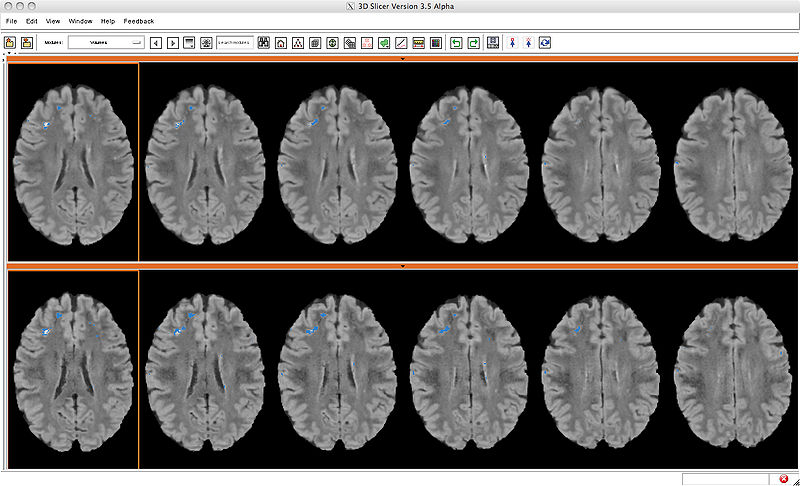This screenshot has height=486, width=800.
Task: Open the Home module icon
Action: click(281, 43)
